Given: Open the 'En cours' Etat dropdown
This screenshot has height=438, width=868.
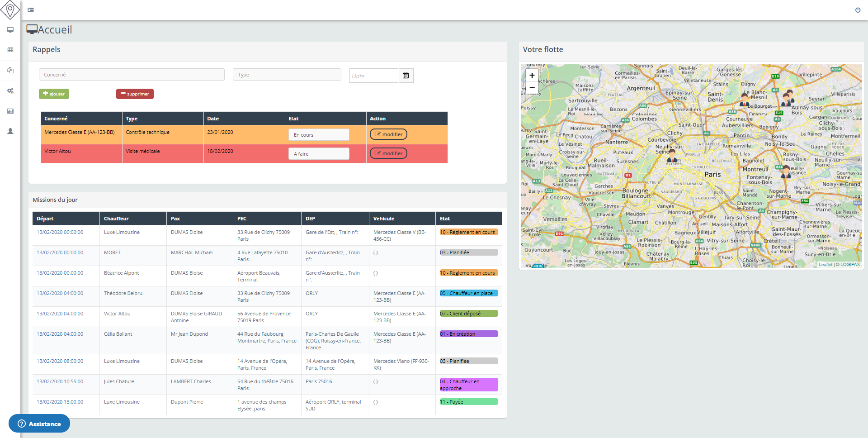Looking at the screenshot, I should [318, 135].
